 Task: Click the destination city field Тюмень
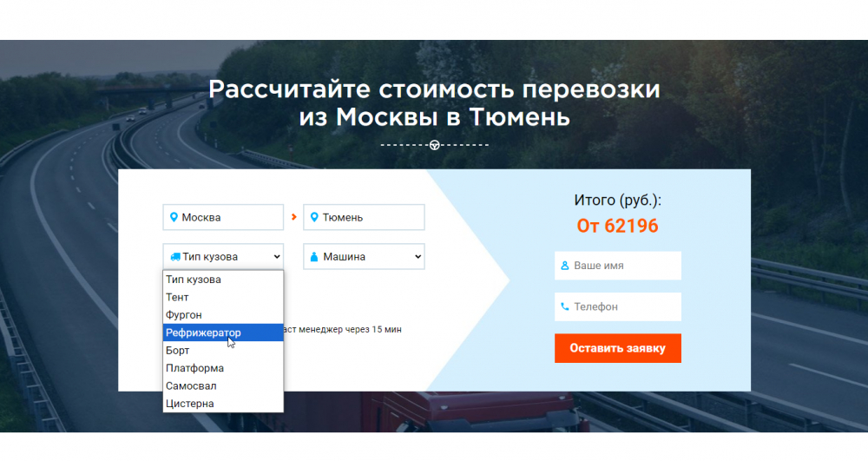point(364,218)
